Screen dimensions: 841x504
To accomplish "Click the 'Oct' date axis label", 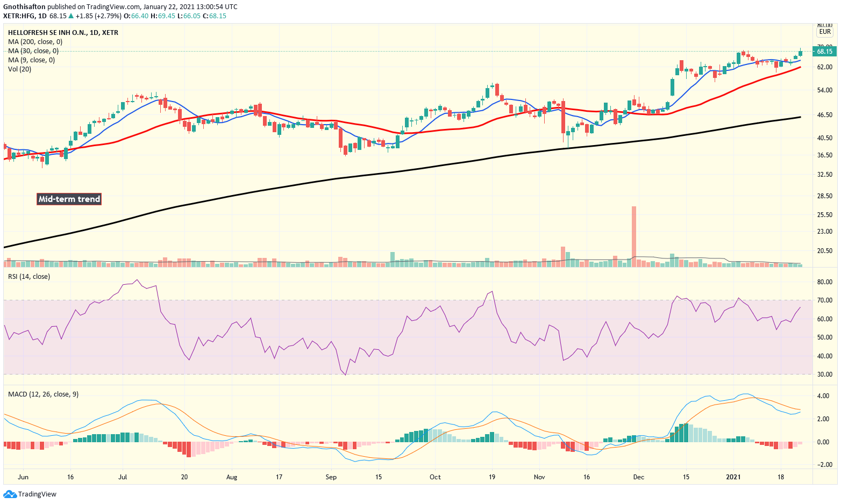I will coord(435,477).
